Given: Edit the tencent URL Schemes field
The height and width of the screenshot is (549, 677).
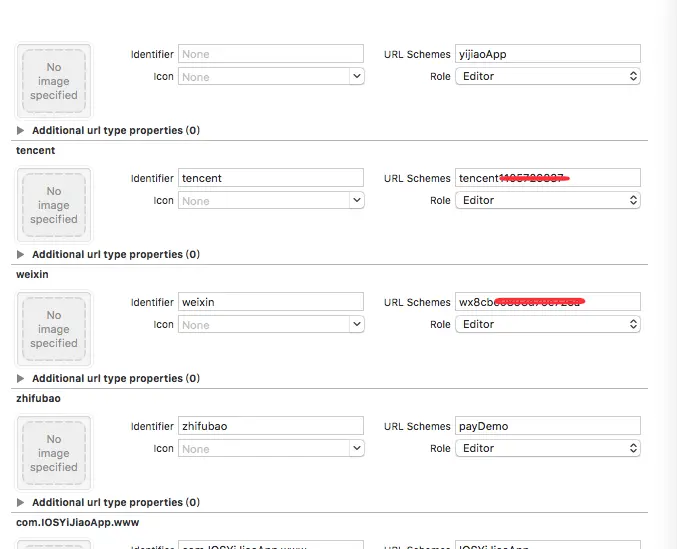Looking at the screenshot, I should [547, 178].
